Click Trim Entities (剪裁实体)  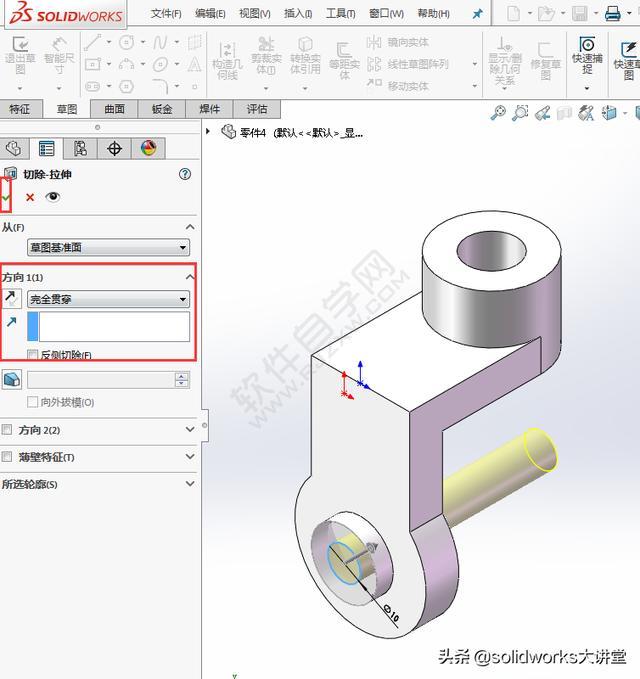[x=266, y=56]
